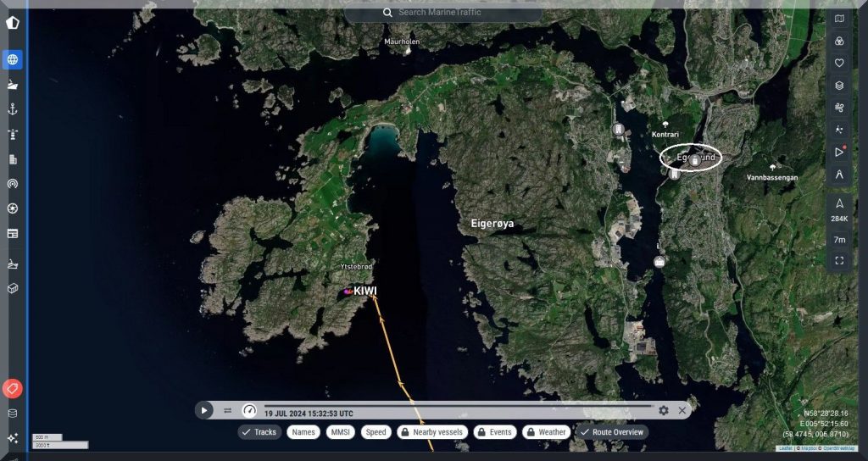Click the playback timeline progress bar
868x461 pixels.
pyautogui.click(x=458, y=406)
